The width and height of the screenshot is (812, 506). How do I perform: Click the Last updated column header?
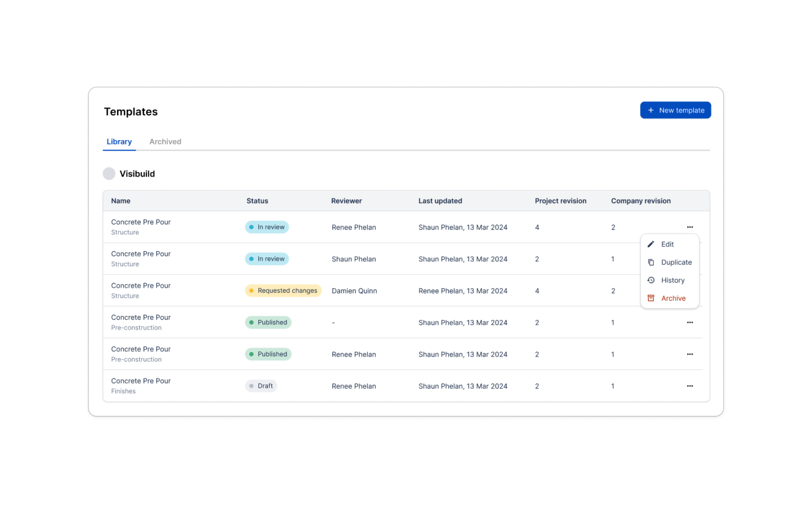click(440, 201)
